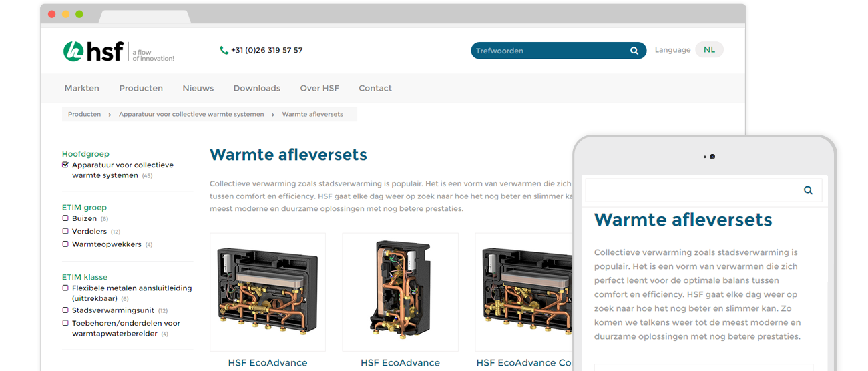Image resolution: width=868 pixels, height=371 pixels.
Task: Check the Verdelers filter
Action: tap(65, 231)
